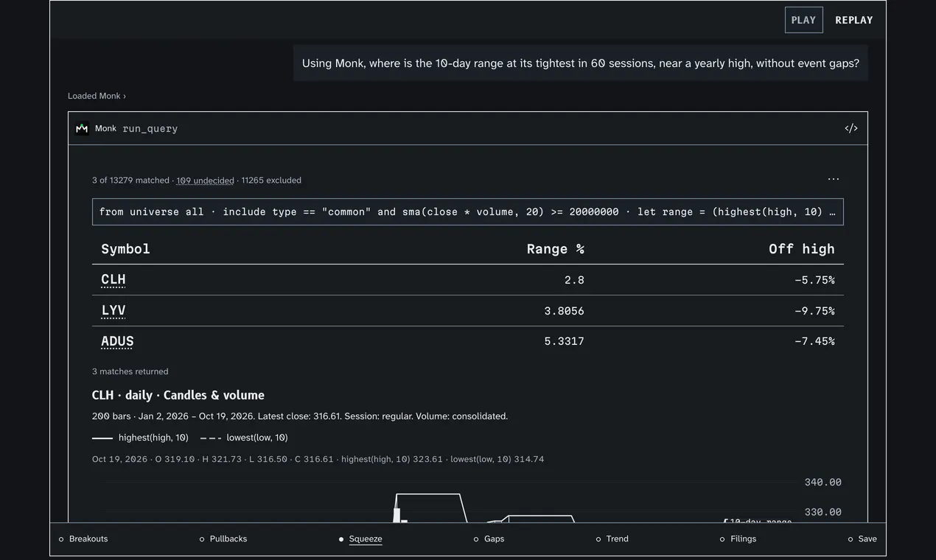
Task: Expand the Loaded Monk disclosure
Action: (97, 96)
